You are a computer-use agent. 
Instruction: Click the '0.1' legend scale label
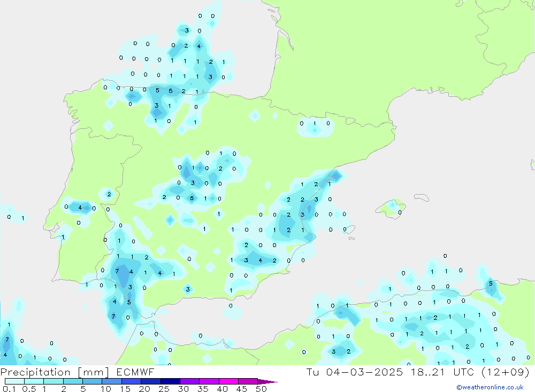(x=9, y=389)
